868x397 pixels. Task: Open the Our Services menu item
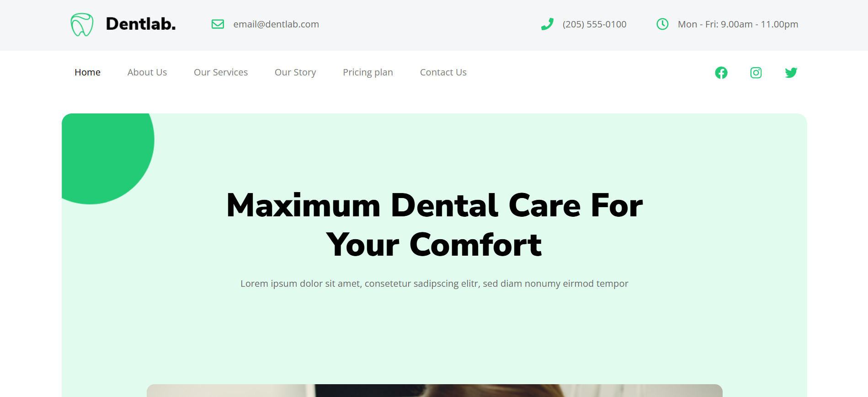(221, 72)
